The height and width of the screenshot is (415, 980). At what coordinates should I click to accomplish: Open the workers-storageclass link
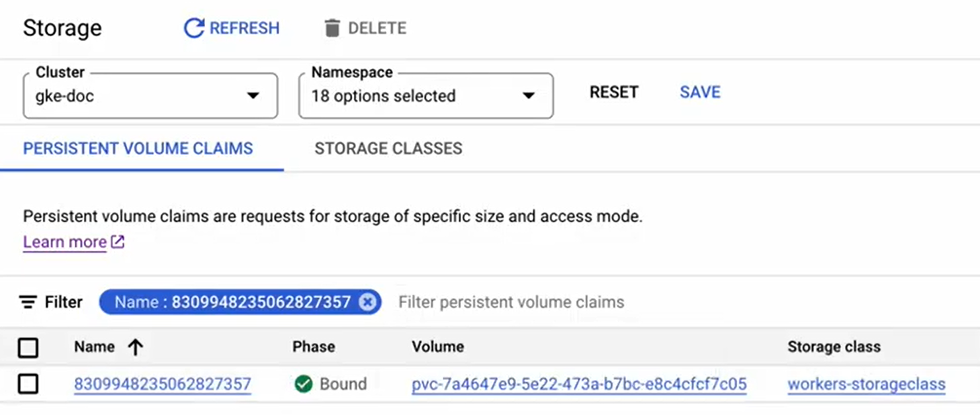[x=866, y=384]
